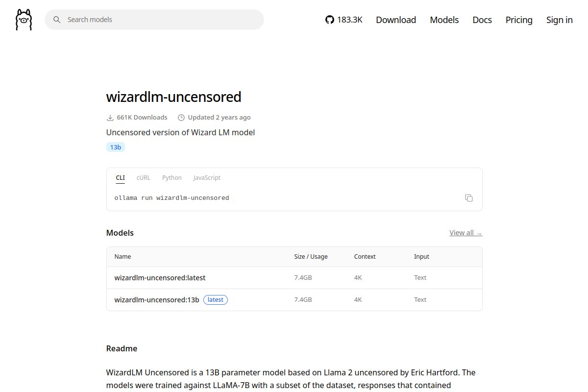The image size is (588, 392).
Task: Select the 13b tag badge
Action: point(116,147)
